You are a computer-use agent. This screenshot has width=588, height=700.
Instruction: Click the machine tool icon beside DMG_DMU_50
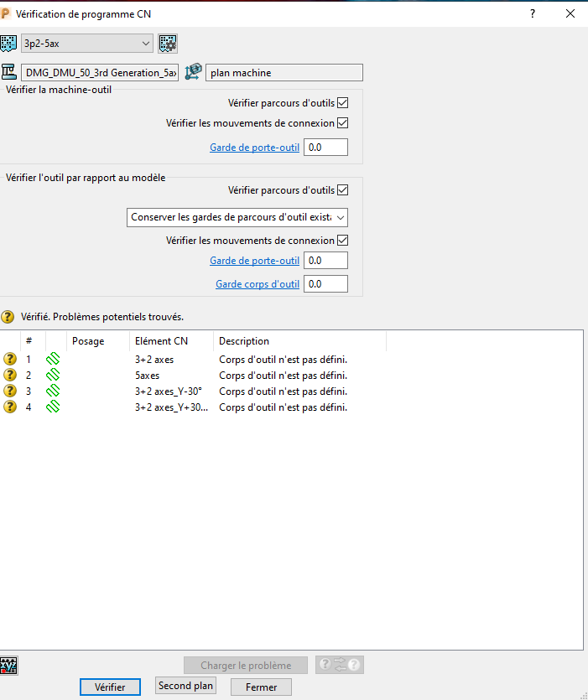pos(9,72)
